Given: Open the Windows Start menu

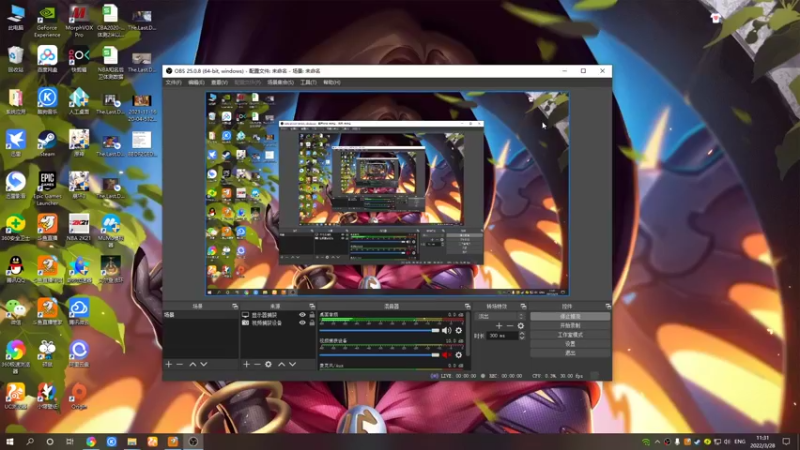Looking at the screenshot, I should 10,442.
